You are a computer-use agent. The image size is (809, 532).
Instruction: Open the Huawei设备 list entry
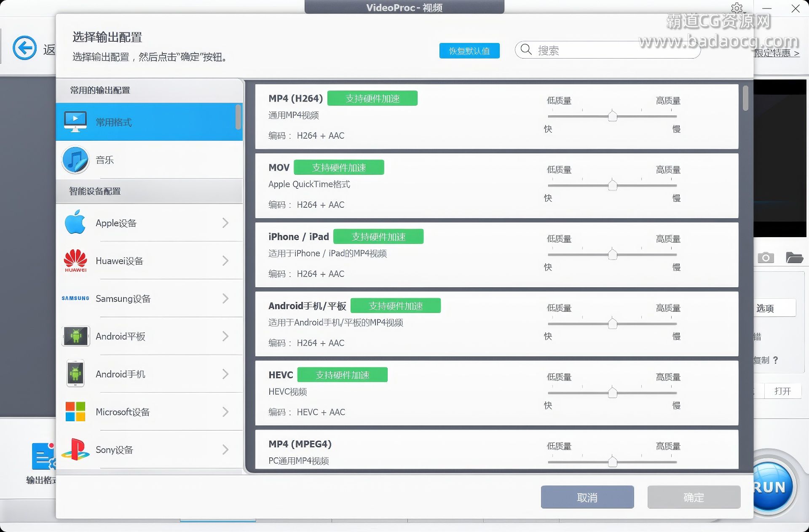click(149, 261)
